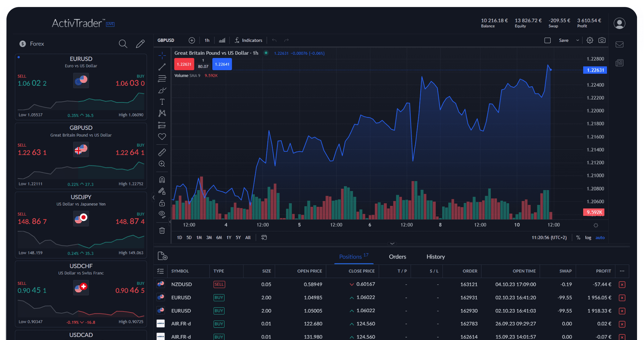Redo the chart action

(x=287, y=40)
